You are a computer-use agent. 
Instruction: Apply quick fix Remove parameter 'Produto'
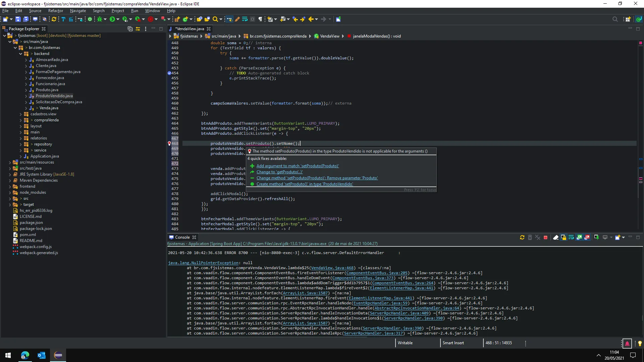317,178
